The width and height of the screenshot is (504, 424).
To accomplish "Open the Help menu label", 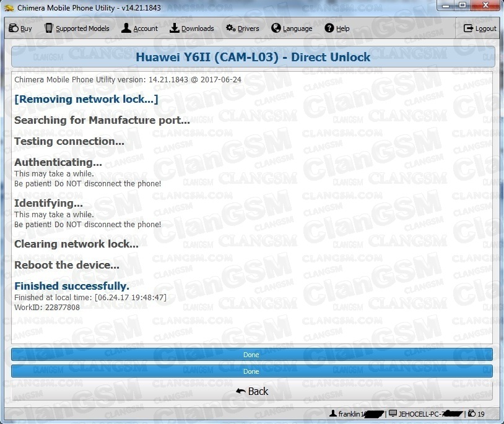I will [342, 28].
